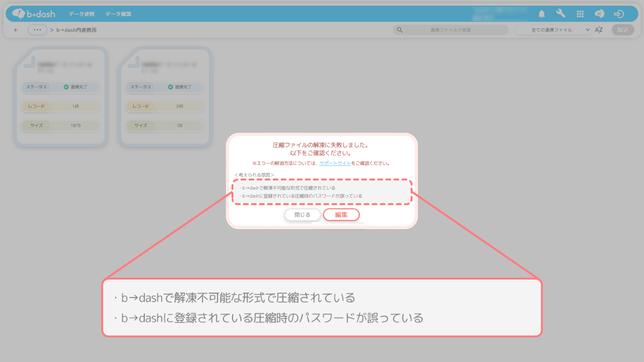Click the logout arrow icon
The image size is (644, 362).
pyautogui.click(x=619, y=14)
